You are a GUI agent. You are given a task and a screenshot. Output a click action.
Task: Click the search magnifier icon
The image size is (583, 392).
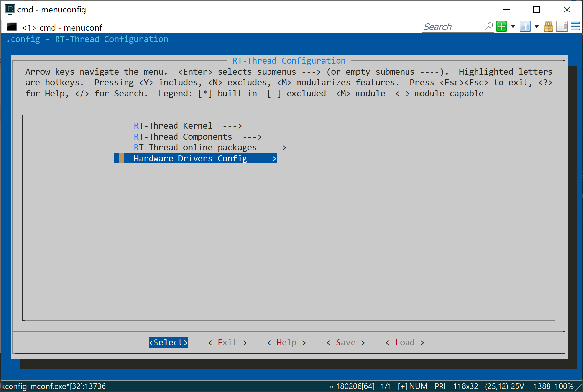489,26
